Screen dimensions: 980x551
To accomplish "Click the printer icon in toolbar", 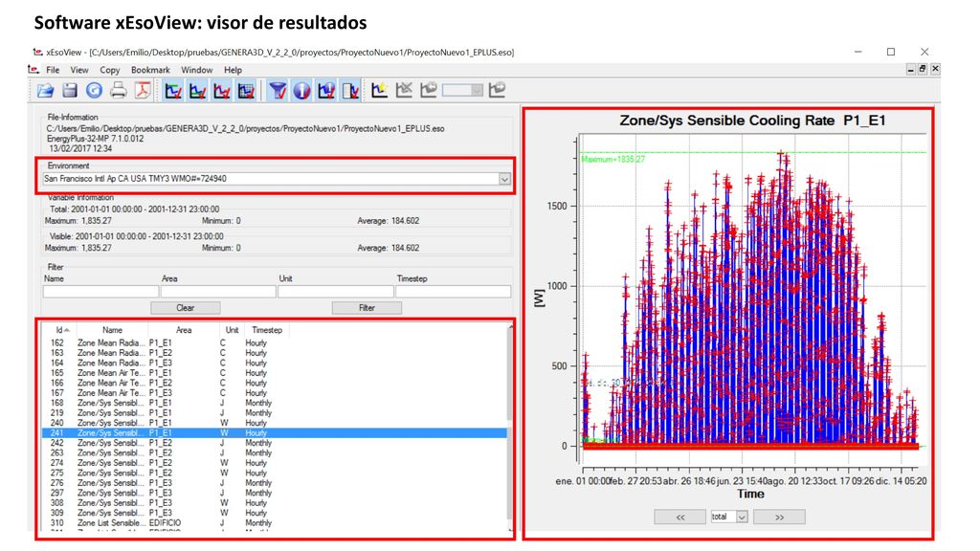I will [x=118, y=91].
